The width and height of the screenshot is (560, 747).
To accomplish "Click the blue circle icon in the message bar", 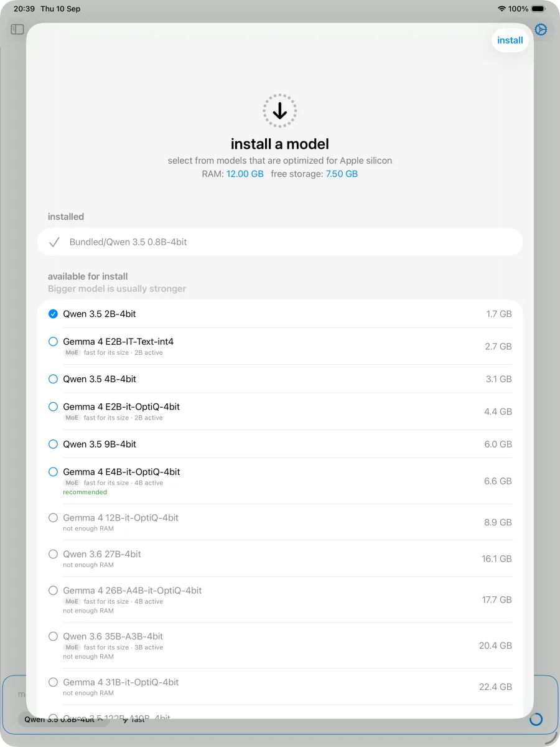I will (x=536, y=720).
